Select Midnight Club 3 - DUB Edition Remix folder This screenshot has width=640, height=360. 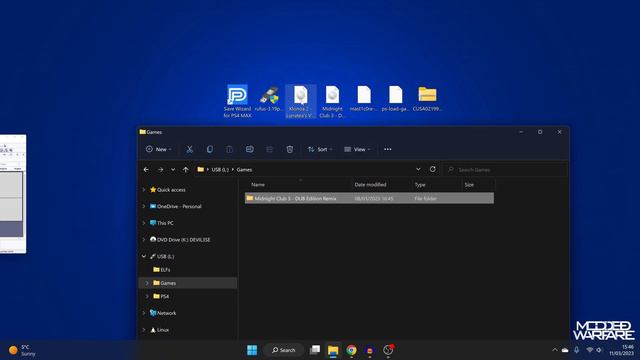point(369,198)
